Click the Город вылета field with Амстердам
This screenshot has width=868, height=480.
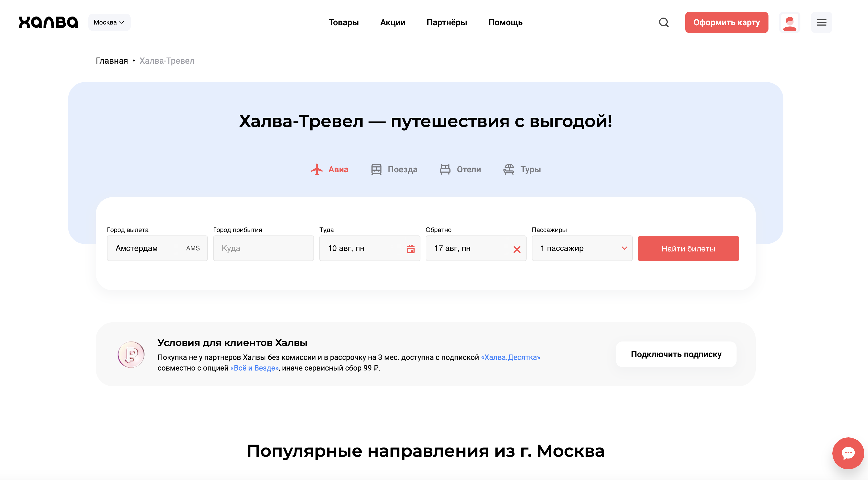pos(157,248)
